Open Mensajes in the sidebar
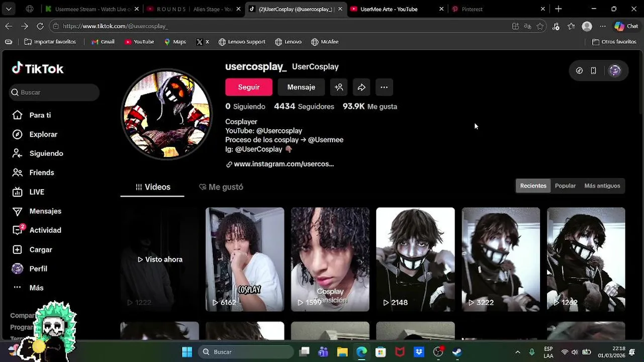The height and width of the screenshot is (362, 644). (x=37, y=211)
